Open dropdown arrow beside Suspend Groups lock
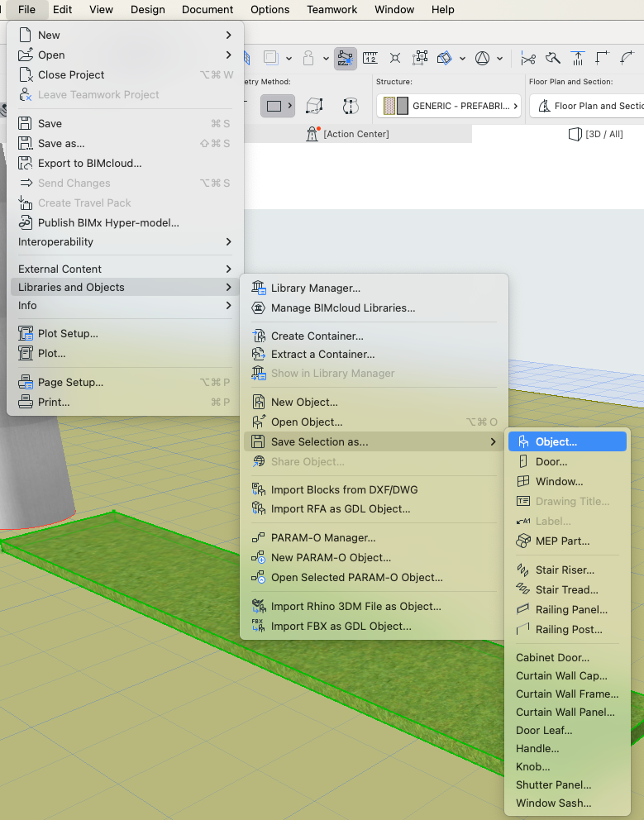The height and width of the screenshot is (820, 644). pyautogui.click(x=326, y=59)
